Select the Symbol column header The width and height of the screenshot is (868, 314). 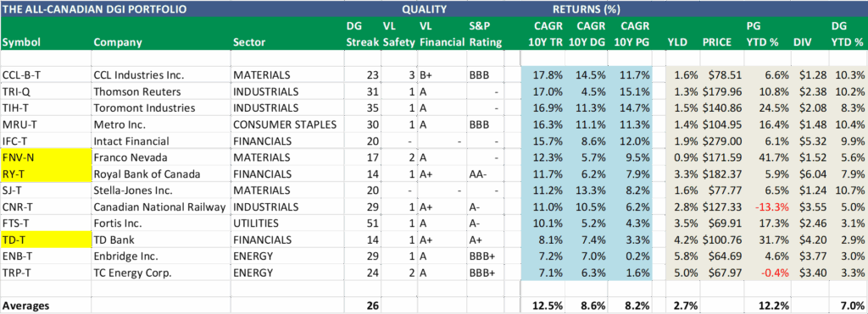[21, 42]
